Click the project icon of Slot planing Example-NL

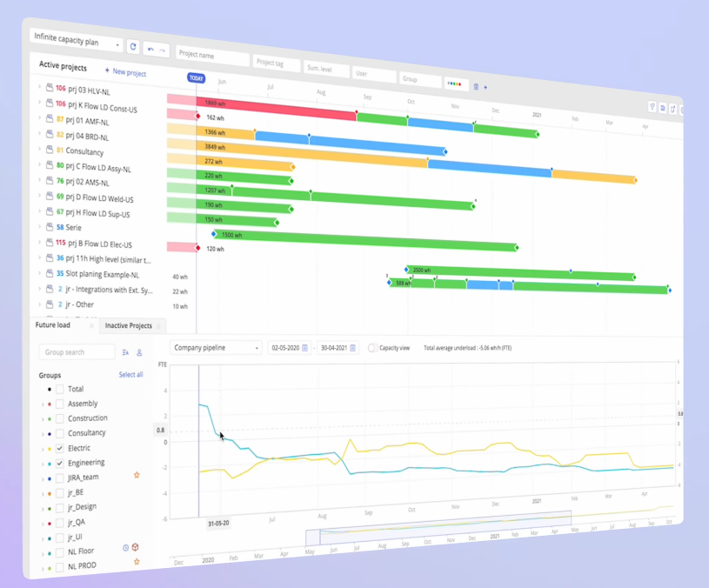click(50, 273)
